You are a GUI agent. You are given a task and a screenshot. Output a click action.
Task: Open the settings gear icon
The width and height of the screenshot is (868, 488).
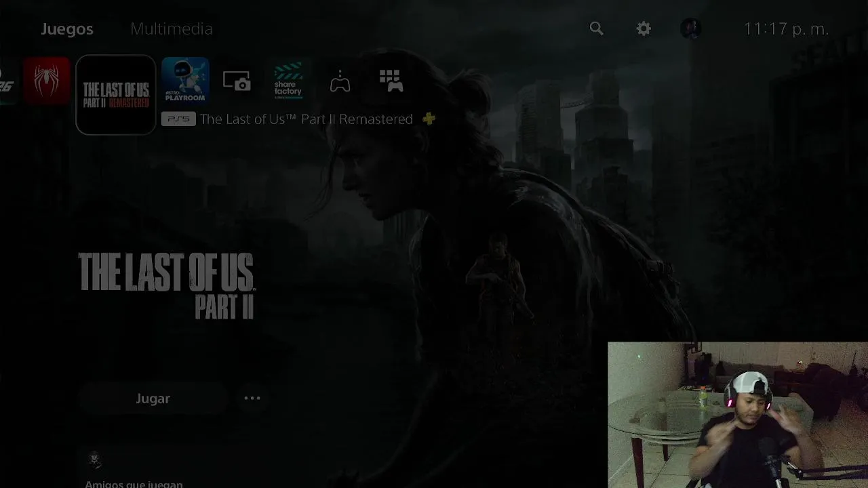[644, 28]
